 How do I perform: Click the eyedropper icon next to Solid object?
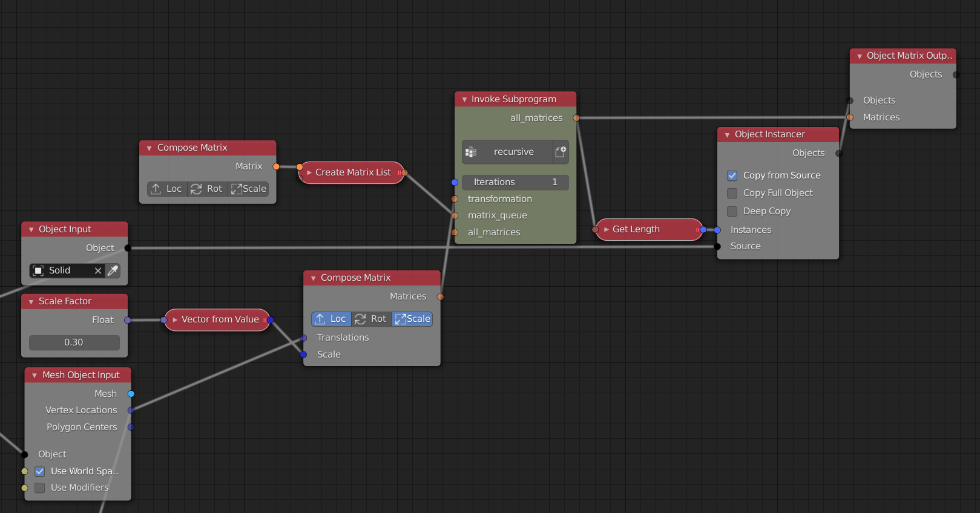[113, 270]
